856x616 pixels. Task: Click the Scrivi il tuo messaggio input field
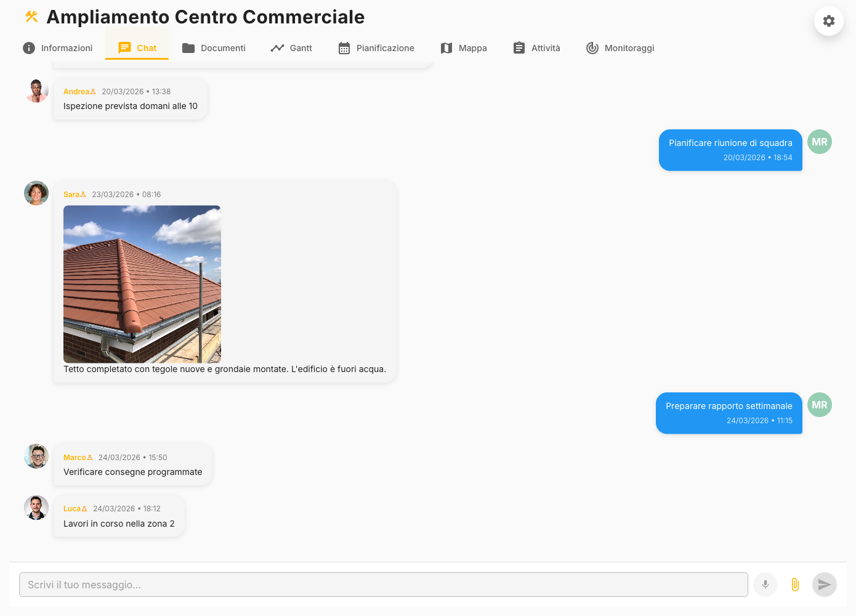click(382, 584)
